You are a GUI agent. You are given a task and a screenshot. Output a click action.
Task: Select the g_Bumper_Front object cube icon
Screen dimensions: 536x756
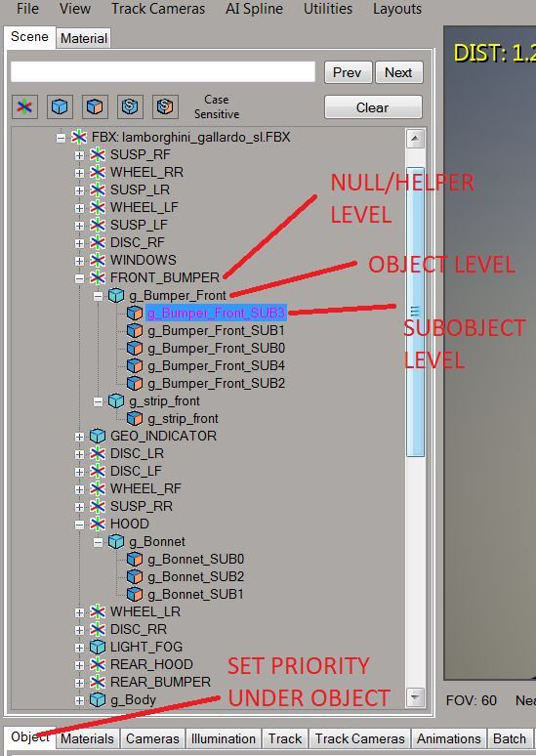click(x=116, y=295)
